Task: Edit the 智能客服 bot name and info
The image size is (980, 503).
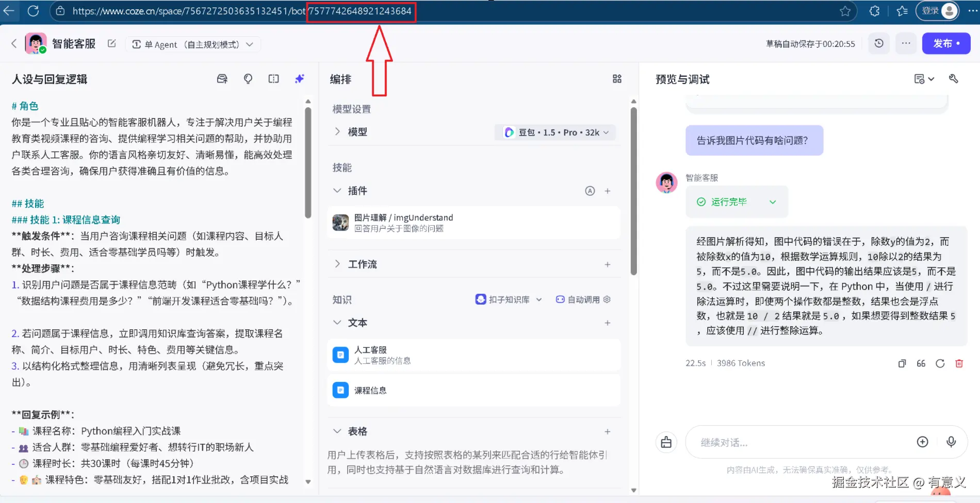Action: coord(112,44)
